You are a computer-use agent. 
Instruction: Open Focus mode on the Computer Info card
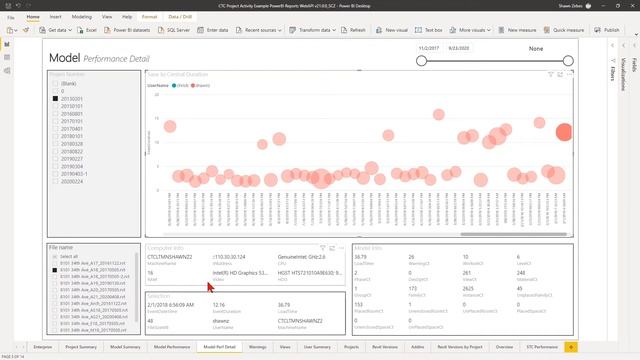[332, 248]
